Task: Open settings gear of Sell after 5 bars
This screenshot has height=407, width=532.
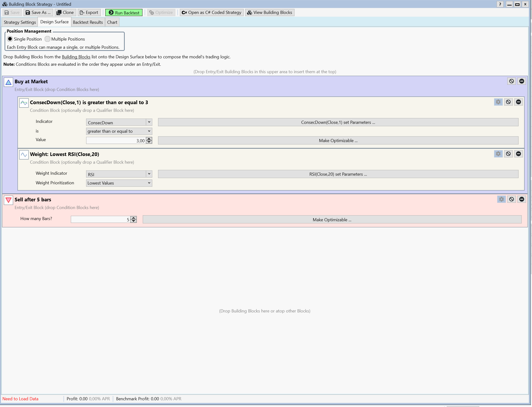Action: pyautogui.click(x=501, y=199)
